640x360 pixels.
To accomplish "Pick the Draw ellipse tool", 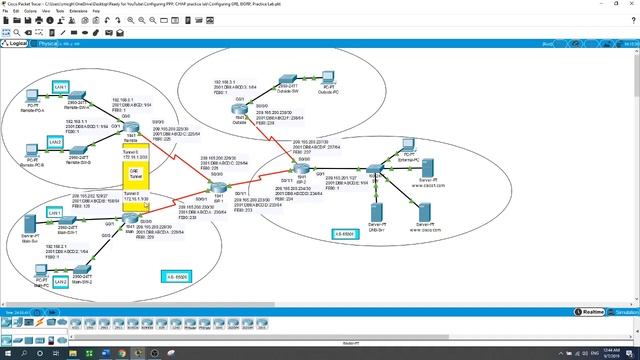I will (85, 32).
